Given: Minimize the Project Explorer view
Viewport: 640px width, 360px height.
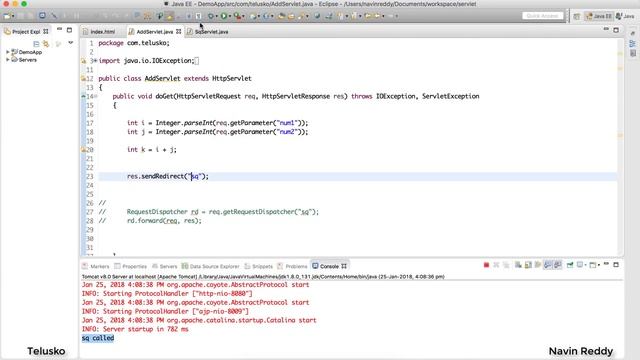Looking at the screenshot, I should click(x=60, y=30).
